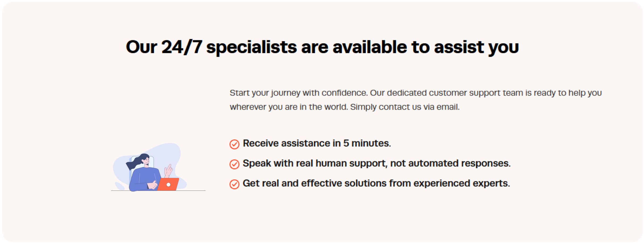Click checkmark icon beside 'Get real and effective solutions'

coord(234,184)
